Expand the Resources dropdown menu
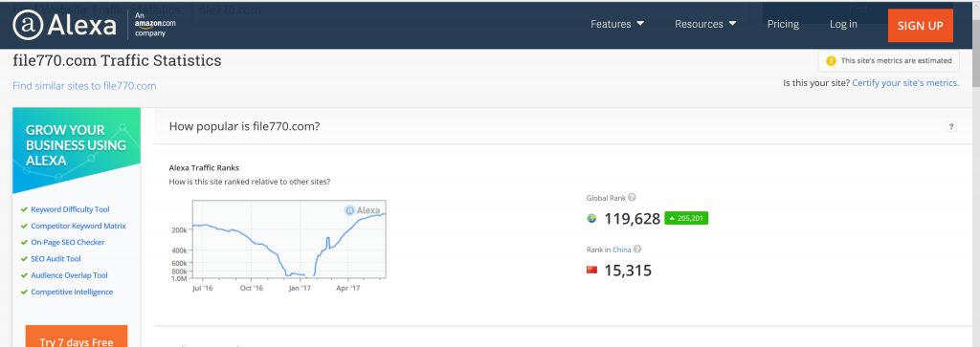Screen dimensions: 980x347 [705, 24]
